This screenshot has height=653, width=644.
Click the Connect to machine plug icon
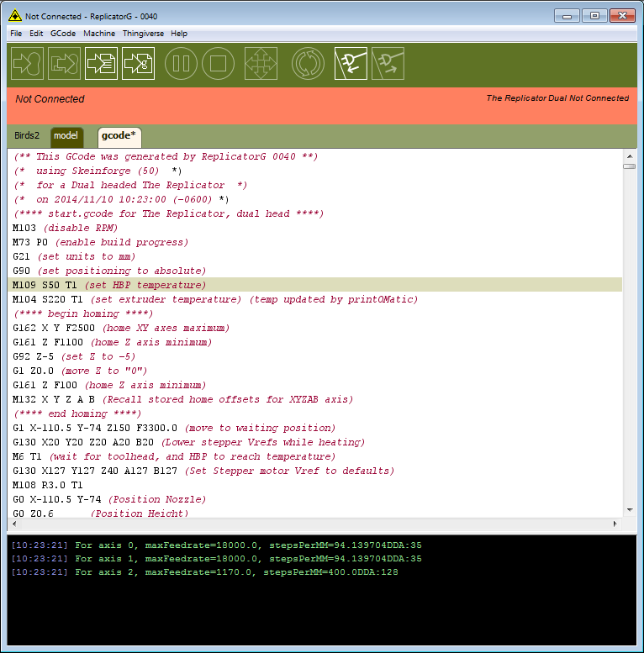tap(351, 63)
